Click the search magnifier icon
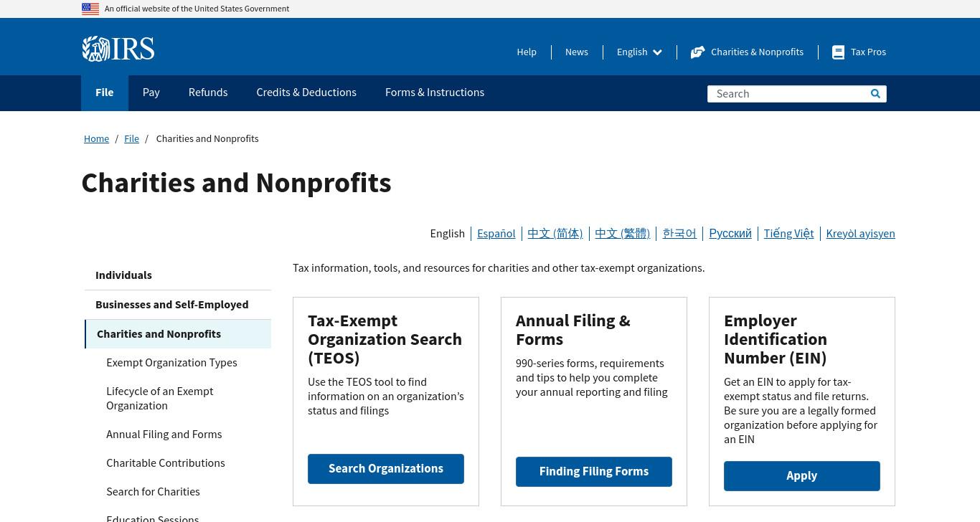This screenshot has height=522, width=980. pyautogui.click(x=875, y=94)
